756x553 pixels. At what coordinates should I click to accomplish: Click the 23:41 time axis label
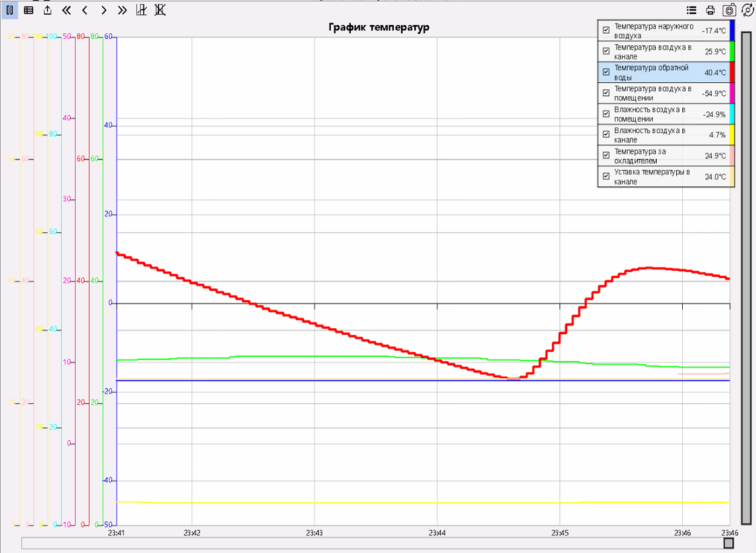(x=116, y=532)
